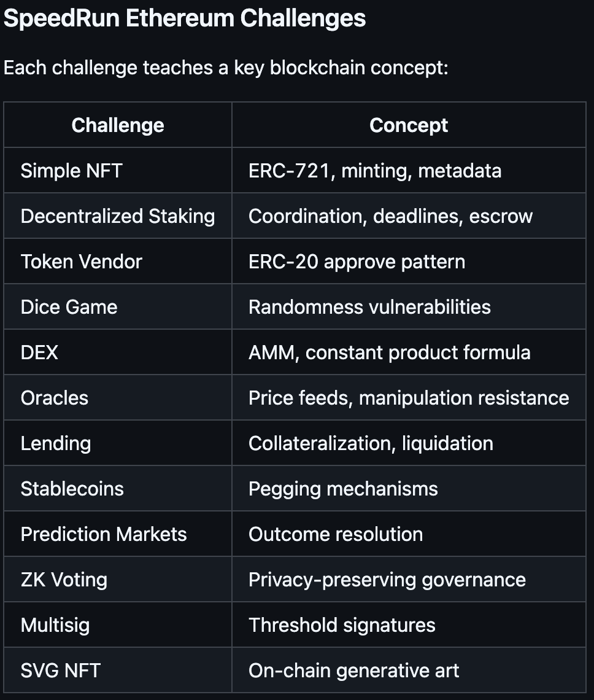594x700 pixels.
Task: Click the Oracles challenge cell
Action: click(118, 398)
